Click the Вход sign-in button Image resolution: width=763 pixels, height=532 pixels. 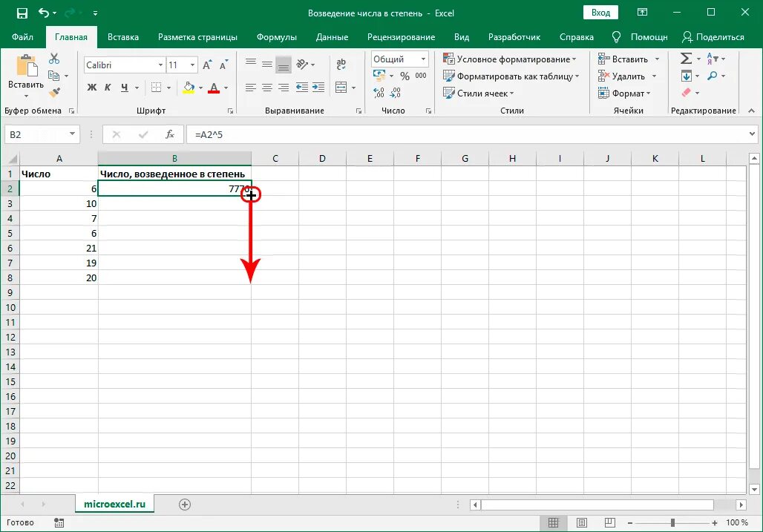pyautogui.click(x=600, y=13)
